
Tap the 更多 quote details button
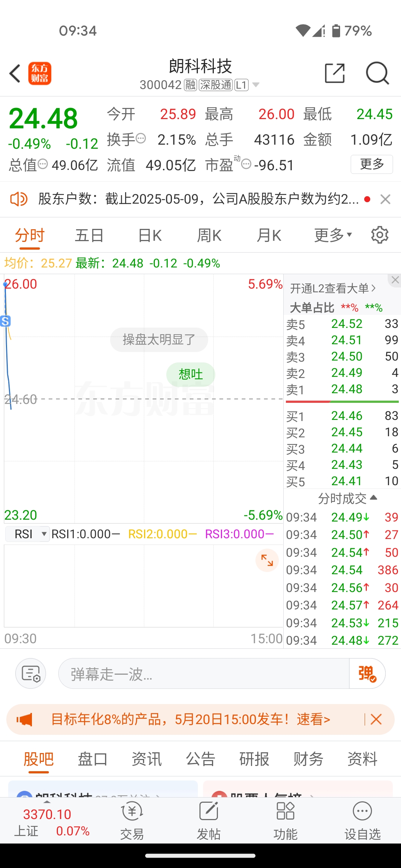coord(372,164)
